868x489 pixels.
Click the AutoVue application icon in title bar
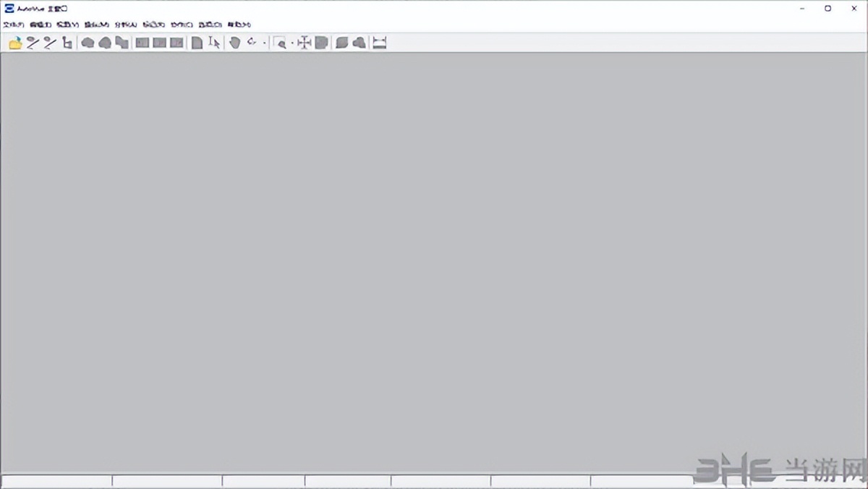9,9
